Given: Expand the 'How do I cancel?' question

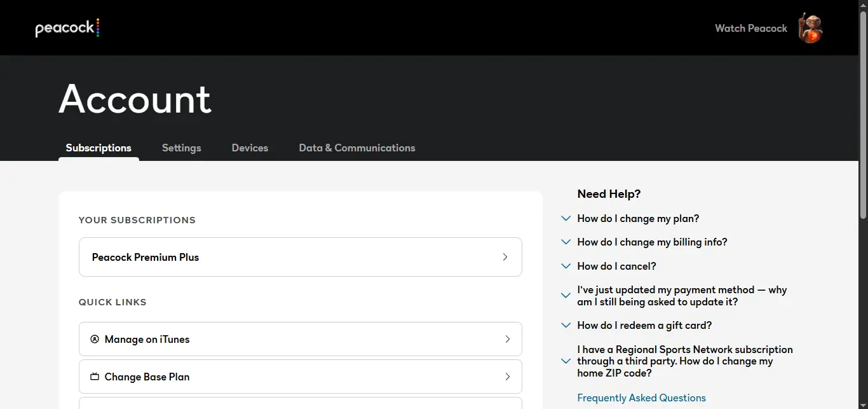Looking at the screenshot, I should click(x=616, y=266).
